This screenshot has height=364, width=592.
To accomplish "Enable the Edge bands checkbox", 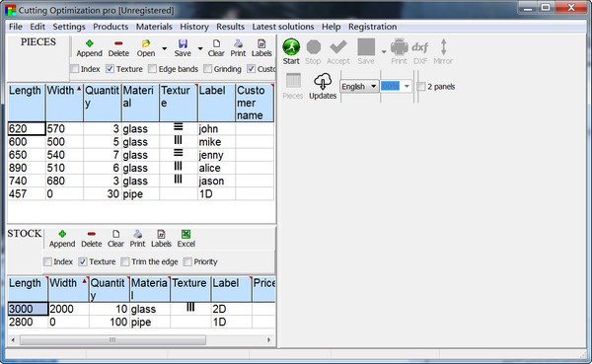I will pyautogui.click(x=152, y=69).
